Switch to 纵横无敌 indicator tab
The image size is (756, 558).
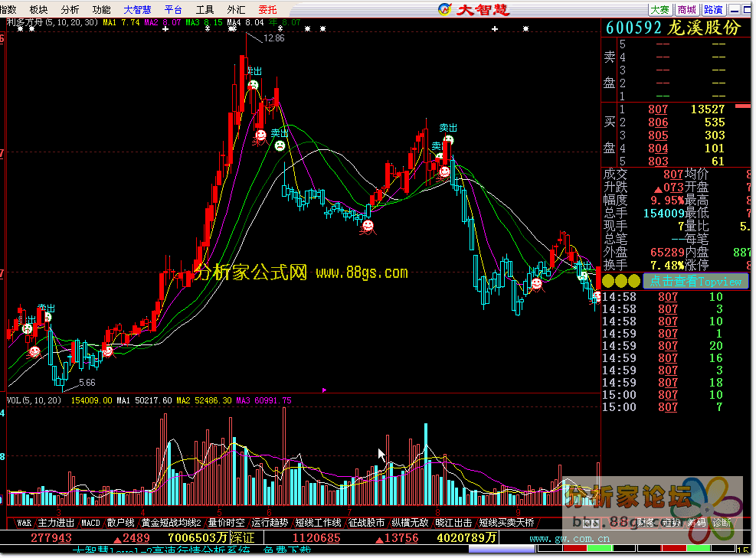point(410,523)
